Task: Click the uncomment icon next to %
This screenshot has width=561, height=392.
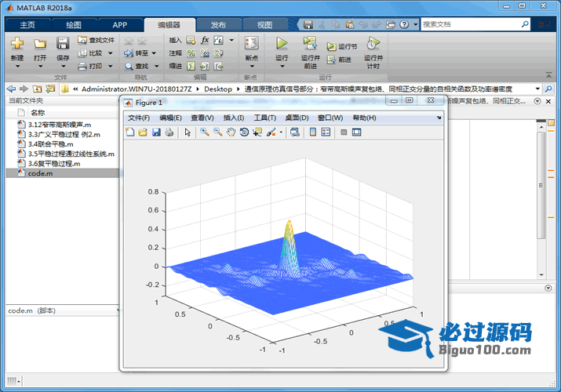Action: click(205, 53)
